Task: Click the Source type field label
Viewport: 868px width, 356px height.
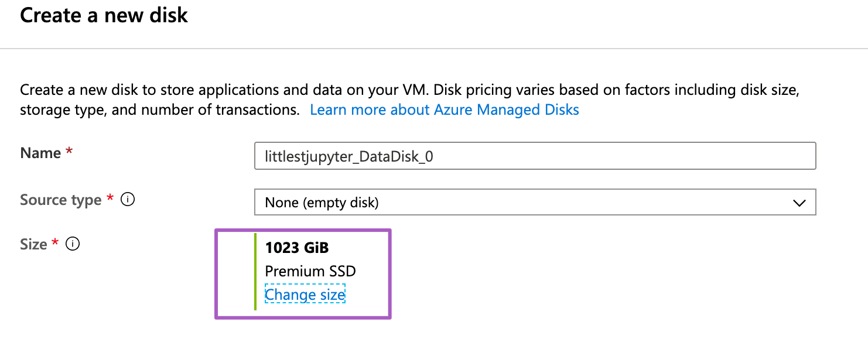Action: [x=61, y=200]
